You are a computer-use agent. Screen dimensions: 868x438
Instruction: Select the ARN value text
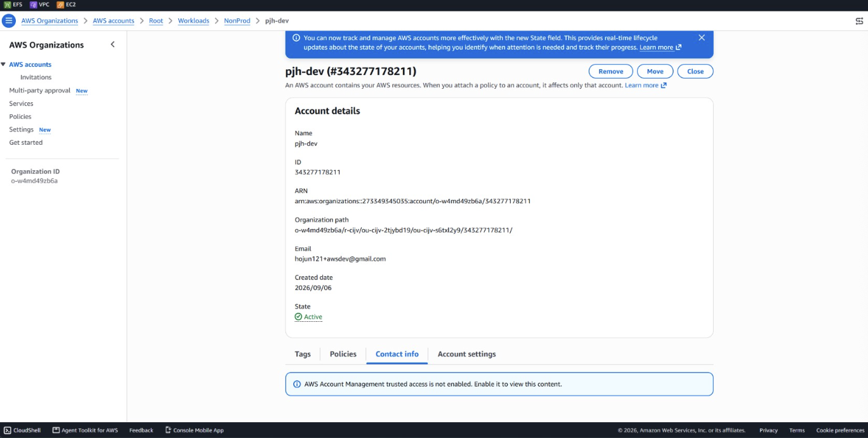coord(412,201)
